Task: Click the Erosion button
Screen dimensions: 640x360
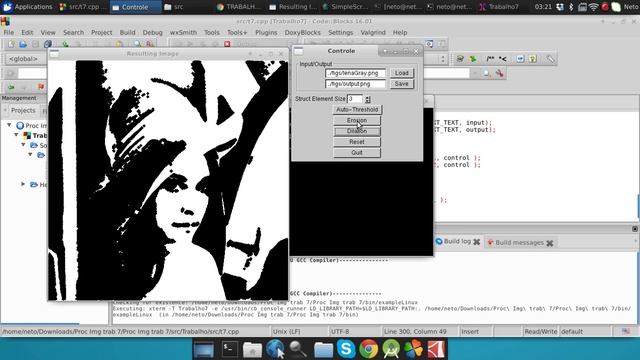Action: point(357,120)
